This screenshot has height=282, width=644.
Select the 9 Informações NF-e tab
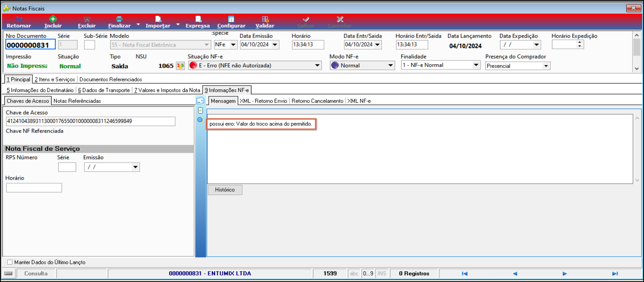coord(227,90)
